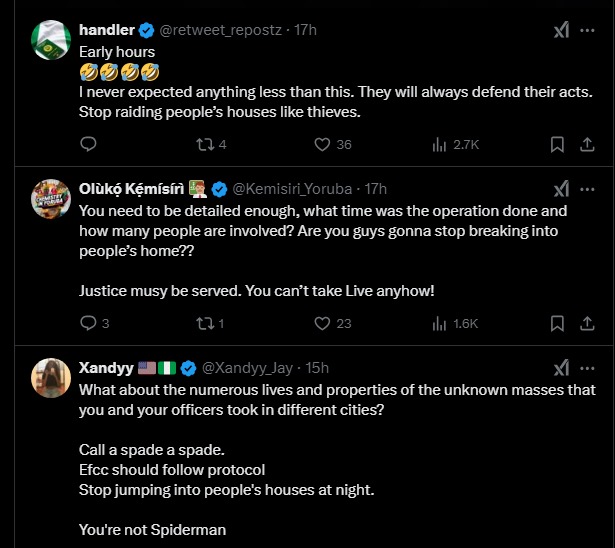Repost handler's tweet with 4 reposts
Screen dimensions: 615x548
tap(203, 144)
